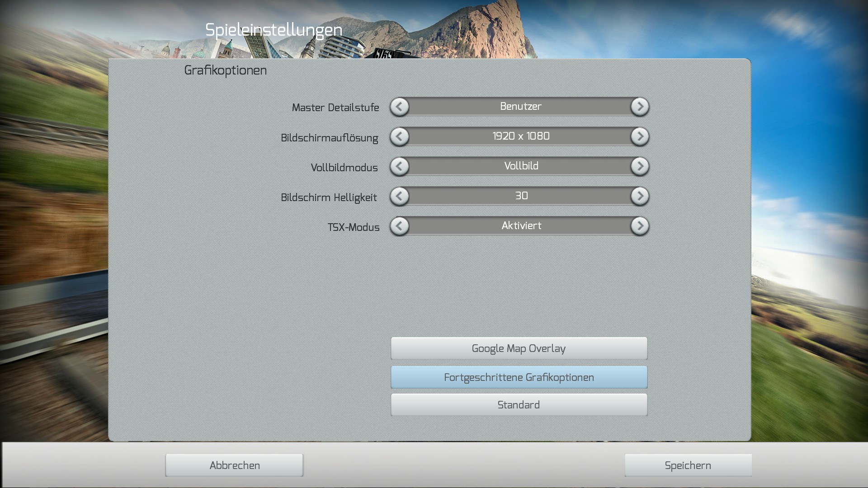Open Fortgeschrittene Grafikoptionen
This screenshot has height=488, width=868.
tap(519, 377)
